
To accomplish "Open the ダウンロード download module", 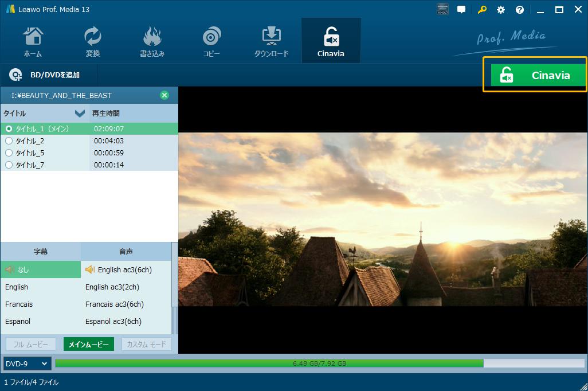I will click(272, 42).
